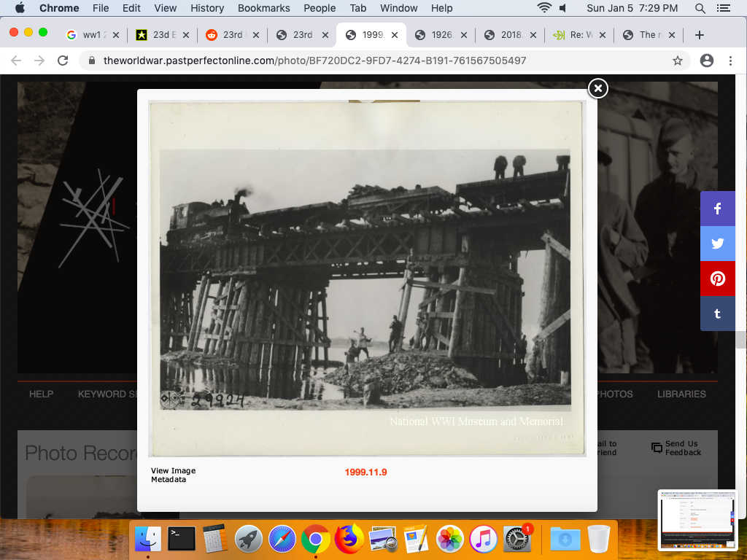Share the photo on Facebook

click(718, 209)
